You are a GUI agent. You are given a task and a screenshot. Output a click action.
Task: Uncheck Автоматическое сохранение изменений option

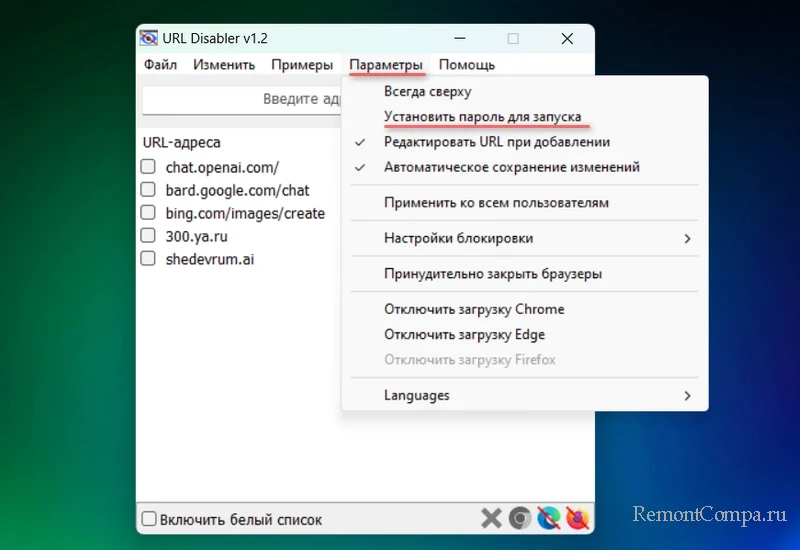(511, 167)
